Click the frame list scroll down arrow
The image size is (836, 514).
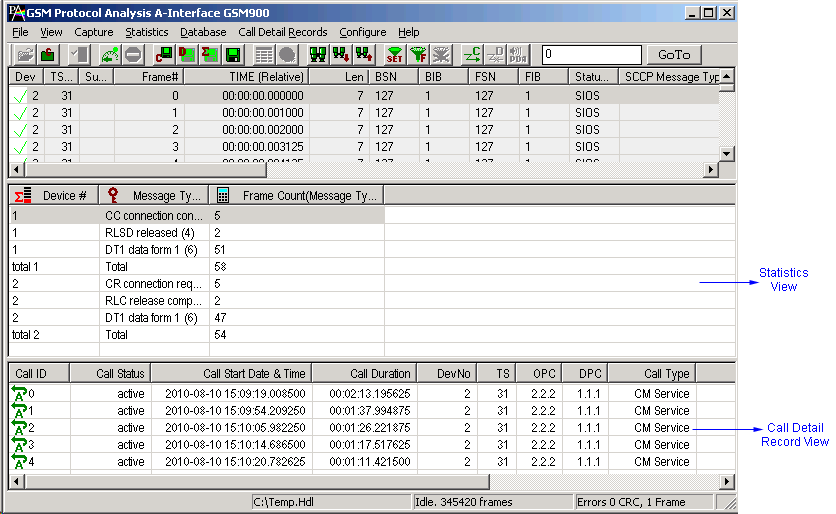(x=726, y=154)
